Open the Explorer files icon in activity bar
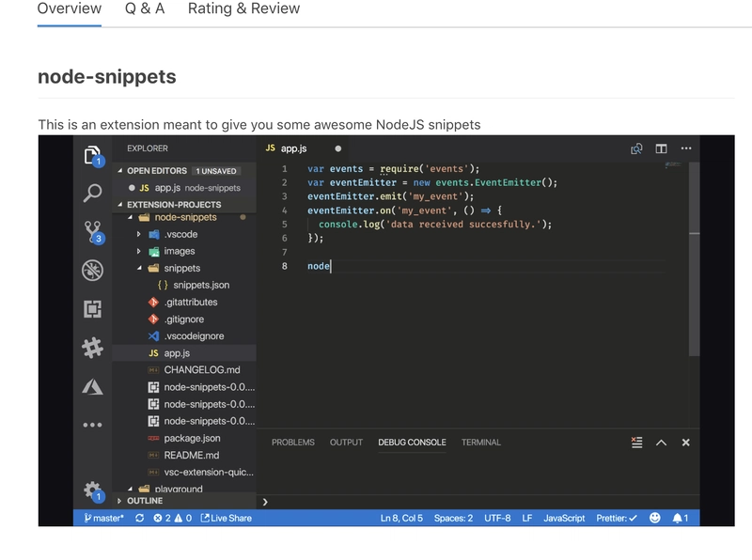Screen dimensions: 752x560 click(92, 155)
